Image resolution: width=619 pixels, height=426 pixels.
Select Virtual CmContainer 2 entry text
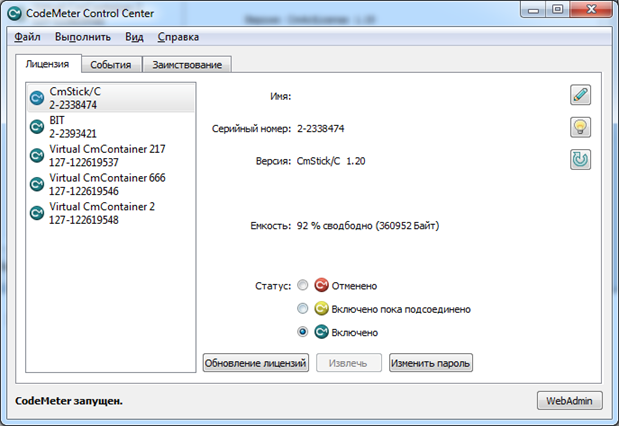tap(102, 213)
